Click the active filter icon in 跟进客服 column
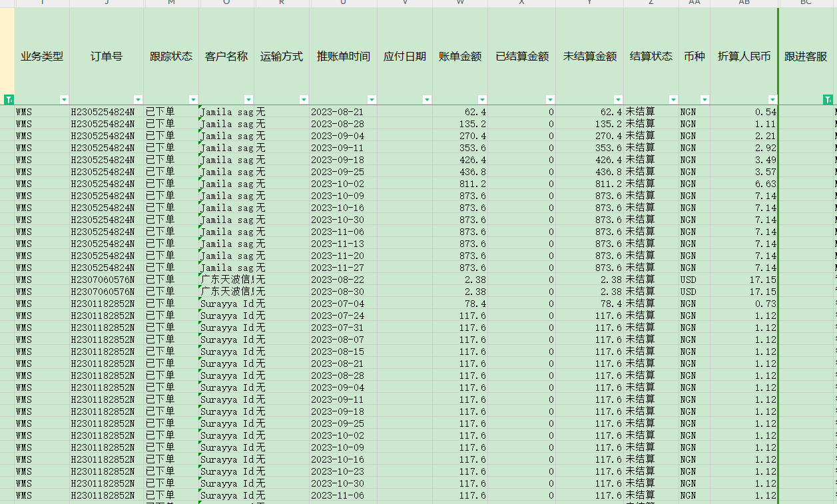Screen dimensions: 837x504 [828, 99]
